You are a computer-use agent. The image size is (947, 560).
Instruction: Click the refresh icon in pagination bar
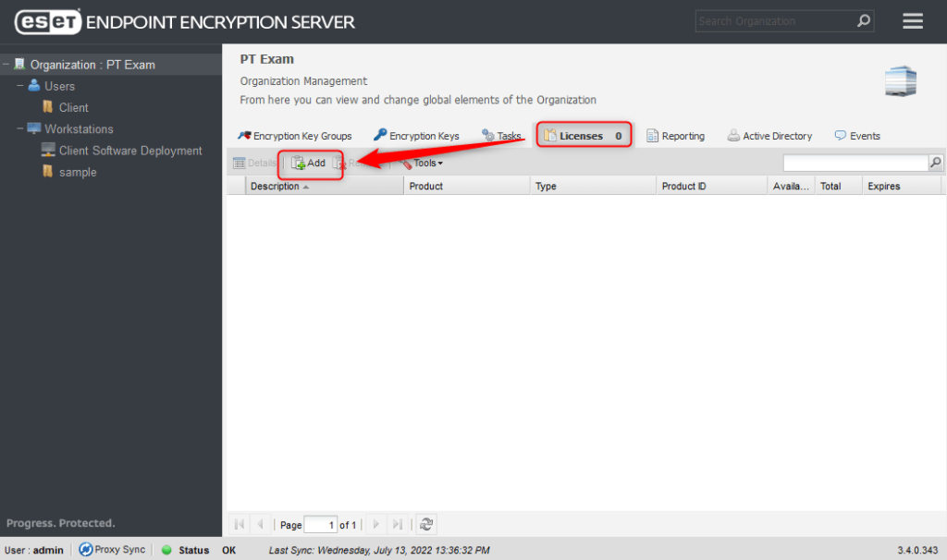click(x=425, y=524)
